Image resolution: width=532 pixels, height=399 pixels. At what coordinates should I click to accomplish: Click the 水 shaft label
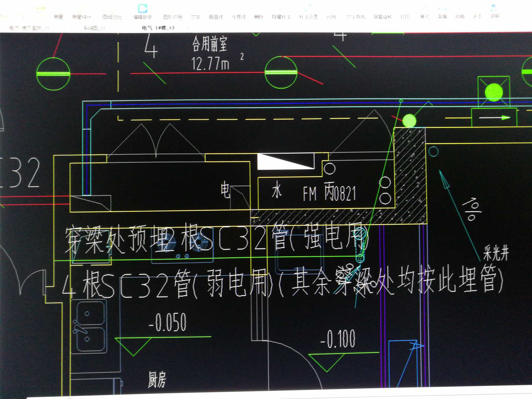click(277, 190)
